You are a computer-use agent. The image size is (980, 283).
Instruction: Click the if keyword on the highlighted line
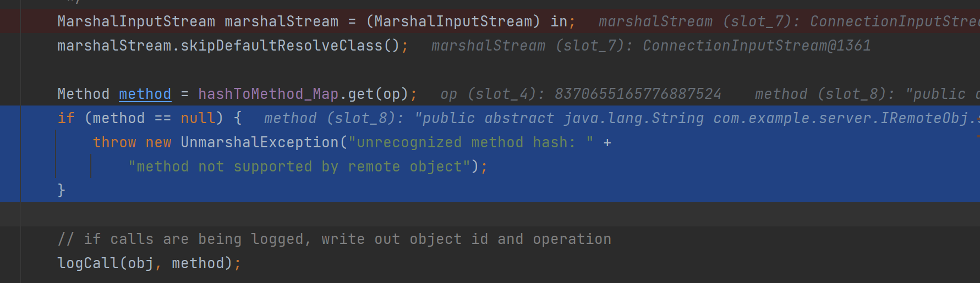(x=66, y=118)
